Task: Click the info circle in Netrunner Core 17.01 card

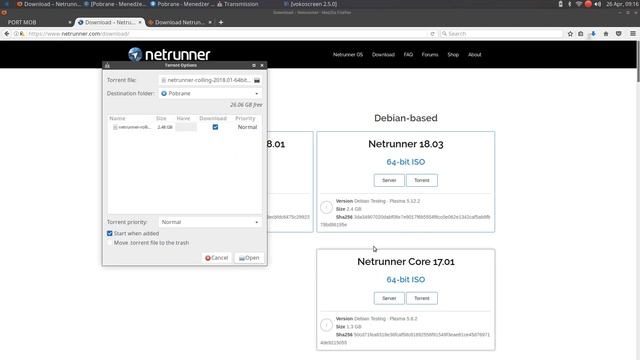Action: tap(326, 325)
